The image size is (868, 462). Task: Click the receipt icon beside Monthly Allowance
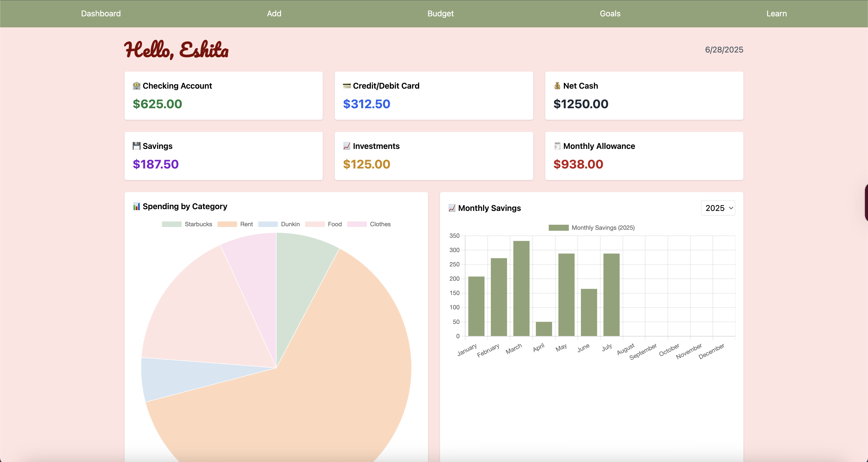557,146
